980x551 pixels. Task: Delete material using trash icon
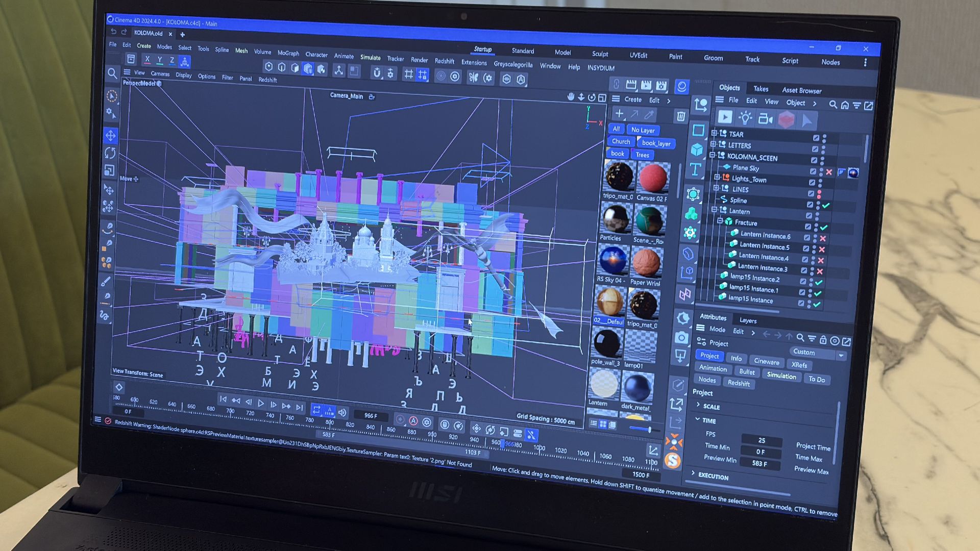[681, 117]
